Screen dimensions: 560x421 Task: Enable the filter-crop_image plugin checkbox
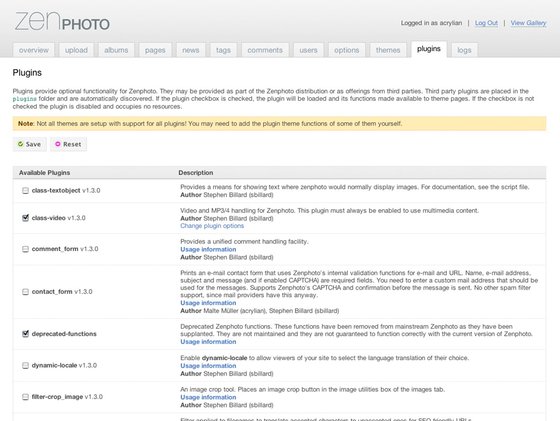pos(25,397)
